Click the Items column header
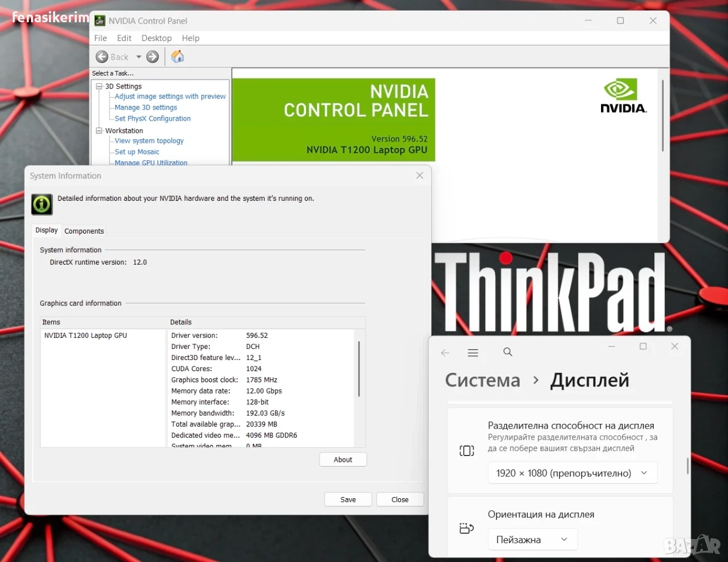 pos(104,323)
